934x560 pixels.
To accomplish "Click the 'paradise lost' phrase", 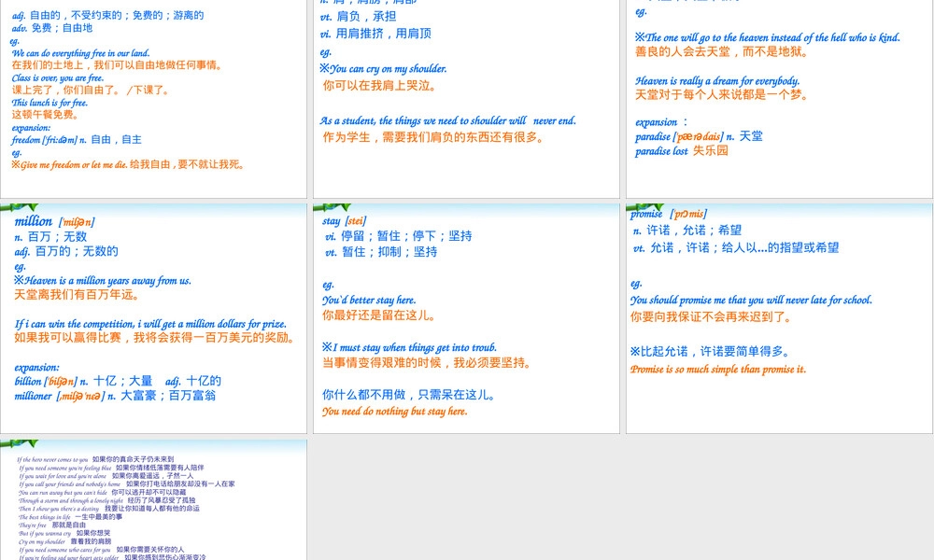I will [x=661, y=151].
